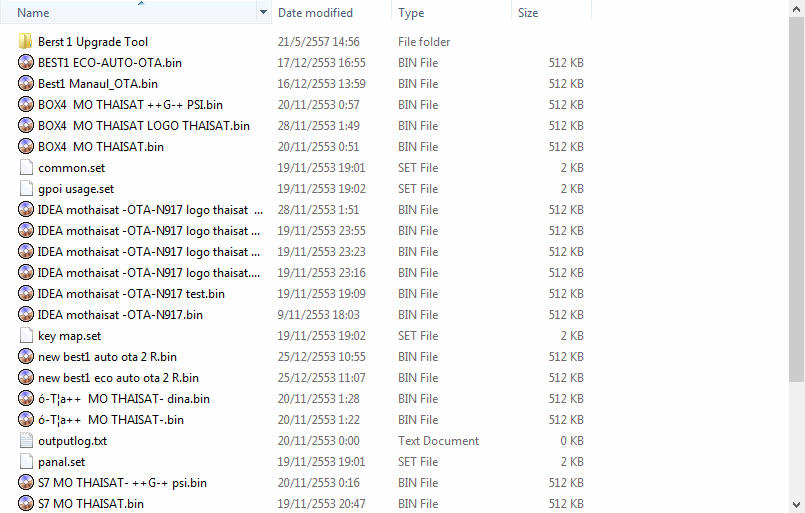This screenshot has height=513, width=805.
Task: Click the BEST1 ECO-AUTO-OTA.bin file icon
Action: pyautogui.click(x=26, y=63)
